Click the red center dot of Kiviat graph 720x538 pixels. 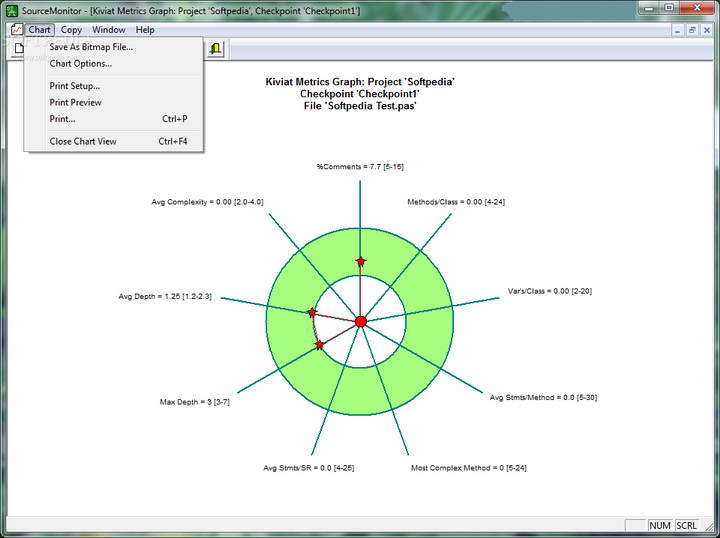pos(360,321)
